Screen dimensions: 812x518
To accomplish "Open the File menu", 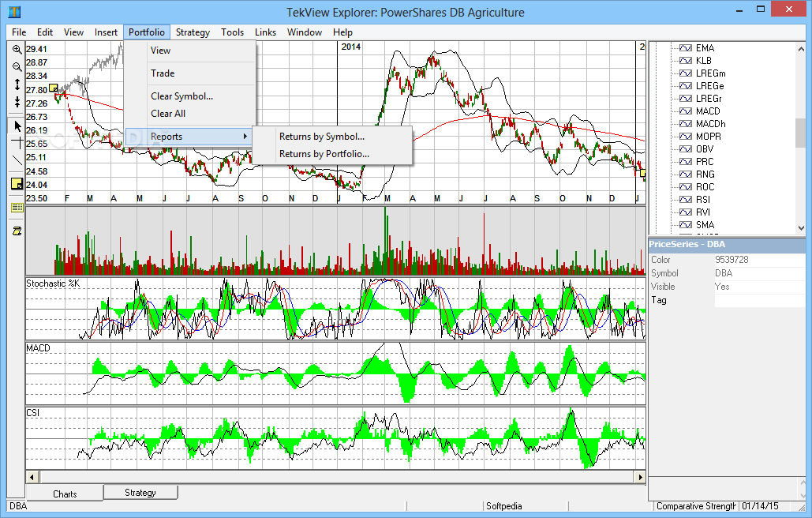I will 19,32.
